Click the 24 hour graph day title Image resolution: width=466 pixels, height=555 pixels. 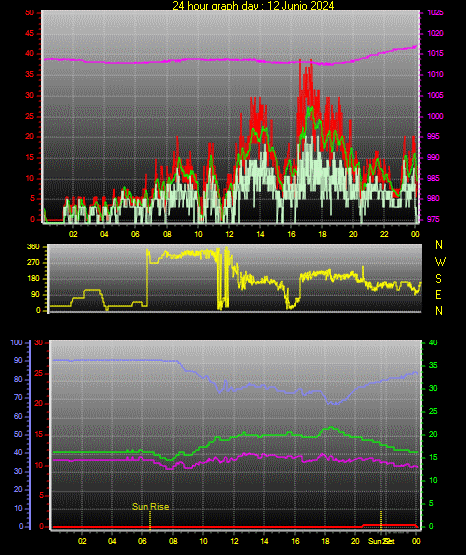253,5
